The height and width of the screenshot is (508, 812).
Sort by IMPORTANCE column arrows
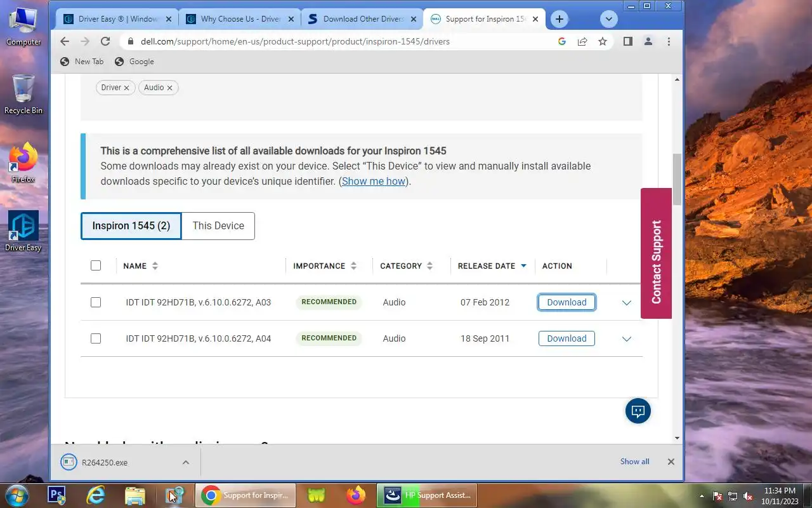pyautogui.click(x=353, y=266)
